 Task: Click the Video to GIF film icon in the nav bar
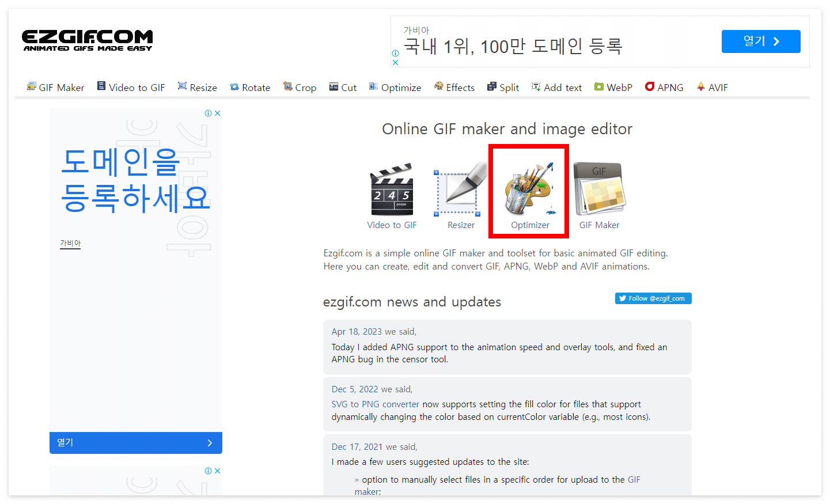(101, 86)
